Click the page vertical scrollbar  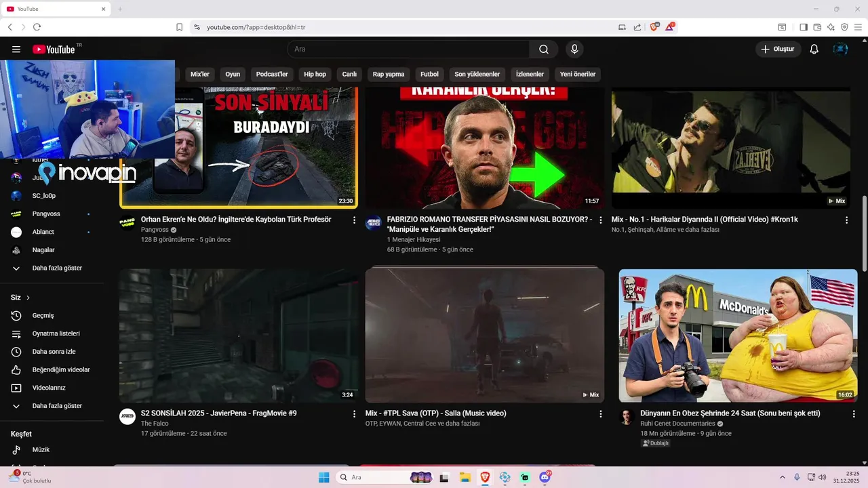click(x=864, y=234)
